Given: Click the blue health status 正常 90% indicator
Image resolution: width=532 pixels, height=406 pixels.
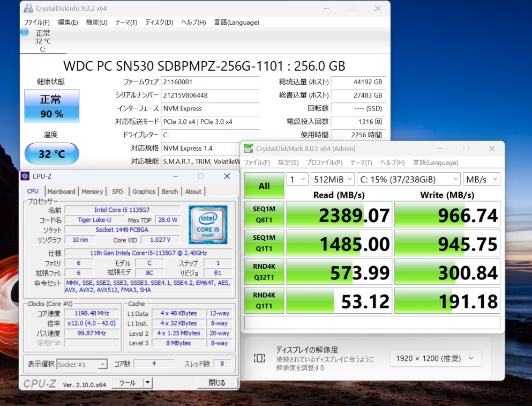Looking at the screenshot, I should click(x=51, y=106).
